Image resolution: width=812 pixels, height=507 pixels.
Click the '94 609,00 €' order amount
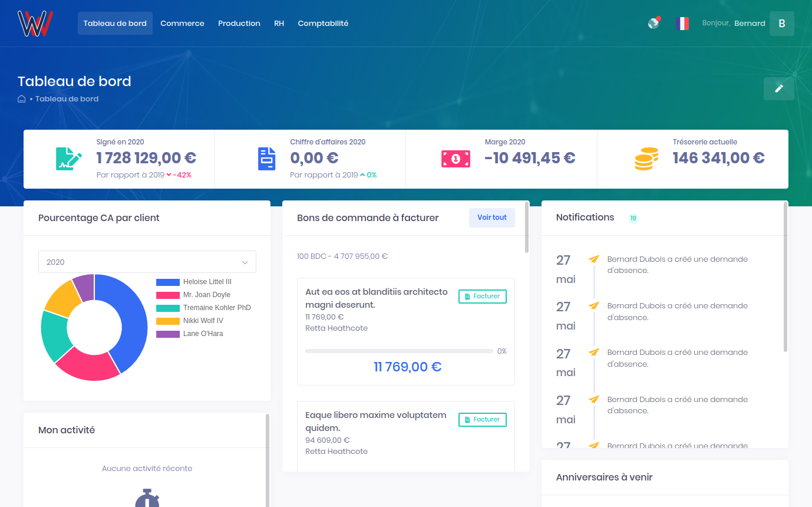coord(327,440)
